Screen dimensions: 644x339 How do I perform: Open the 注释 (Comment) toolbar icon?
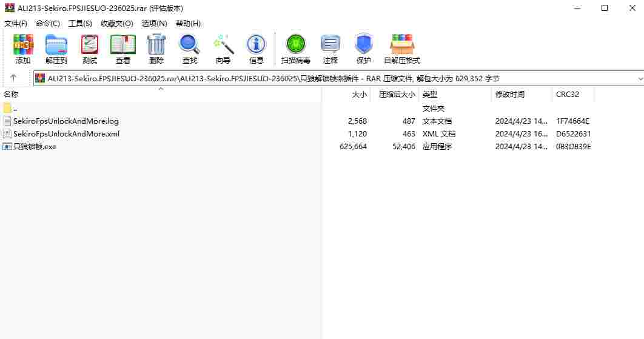330,44
